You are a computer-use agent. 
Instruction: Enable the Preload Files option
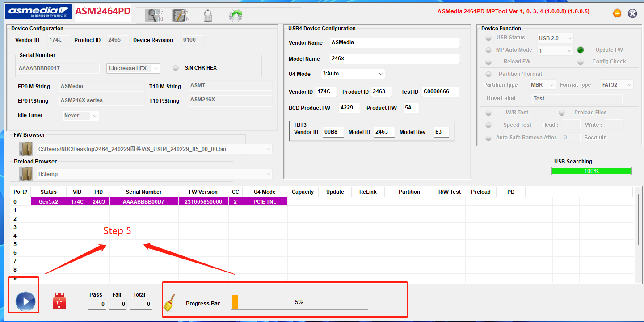pyautogui.click(x=562, y=113)
